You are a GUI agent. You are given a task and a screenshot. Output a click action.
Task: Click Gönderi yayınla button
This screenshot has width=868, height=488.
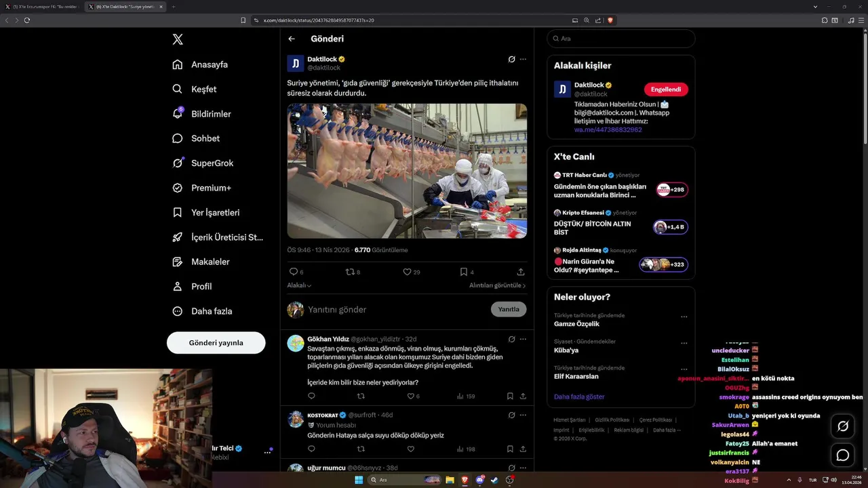pos(216,342)
